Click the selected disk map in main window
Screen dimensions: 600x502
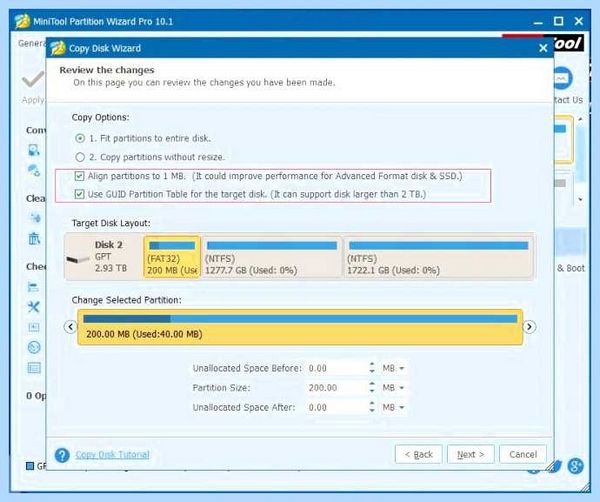tap(563, 140)
